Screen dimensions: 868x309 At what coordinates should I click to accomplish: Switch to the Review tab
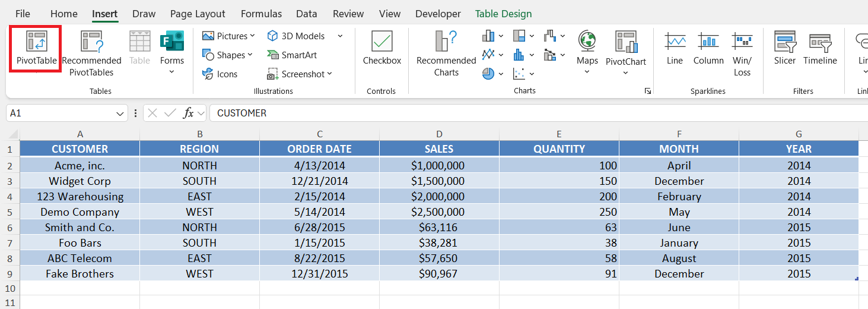[x=348, y=14]
